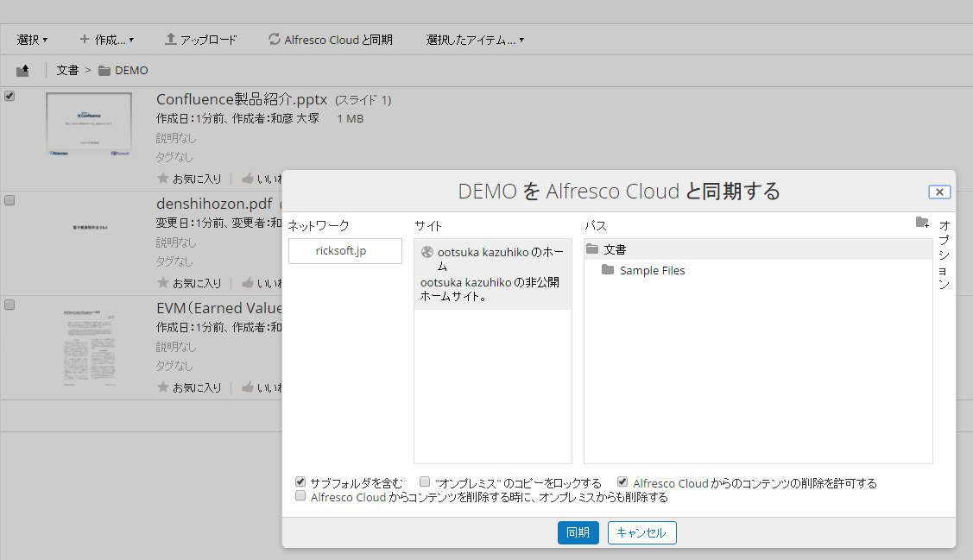Click the EVM document thumbnail
This screenshot has width=973, height=560.
point(90,347)
